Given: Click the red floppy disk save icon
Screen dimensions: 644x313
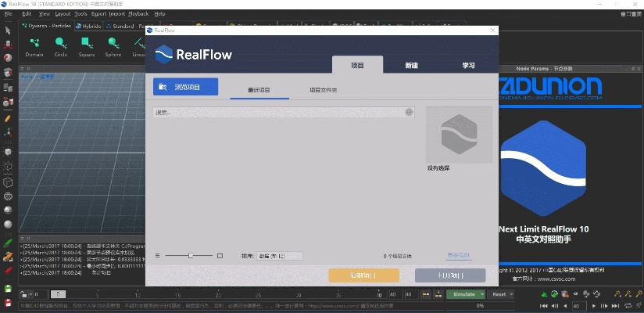Looking at the screenshot, I should point(8,304).
